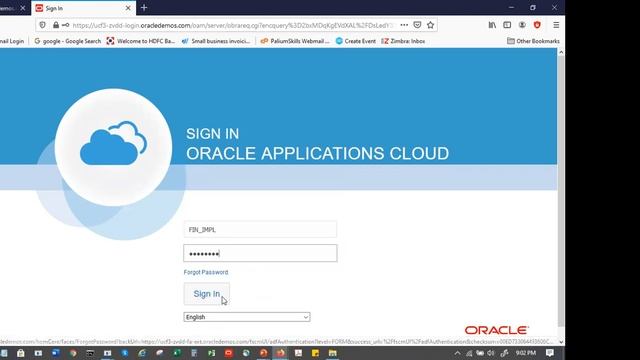640x360 pixels.
Task: Open Excel from the taskbar
Action: click(177, 353)
